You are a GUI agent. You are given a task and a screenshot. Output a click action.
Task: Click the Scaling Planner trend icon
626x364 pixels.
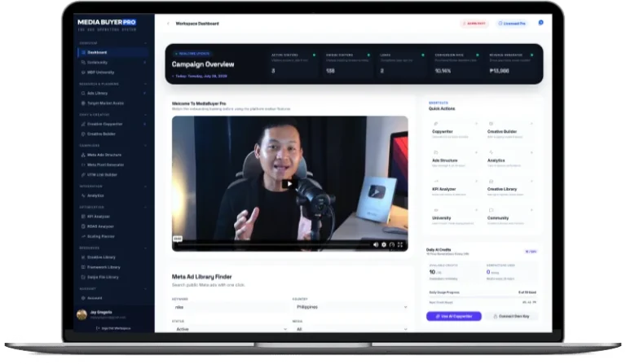click(x=83, y=236)
